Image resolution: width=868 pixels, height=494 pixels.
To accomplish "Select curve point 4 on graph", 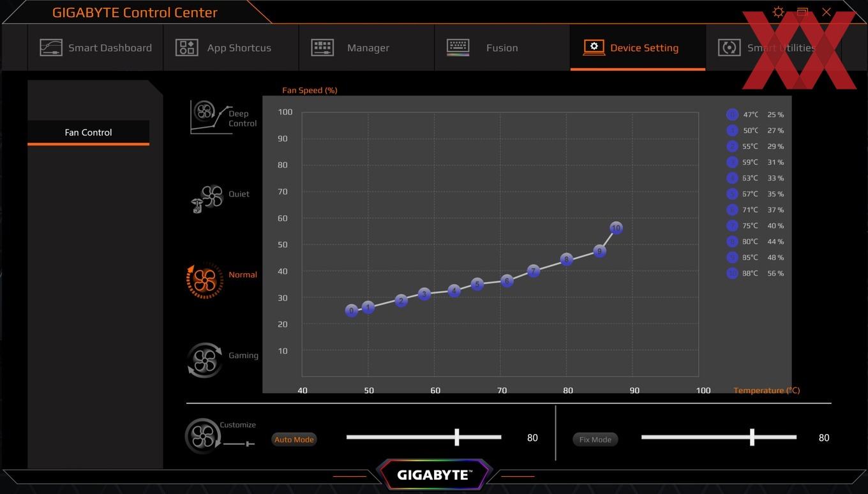I will pyautogui.click(x=454, y=291).
